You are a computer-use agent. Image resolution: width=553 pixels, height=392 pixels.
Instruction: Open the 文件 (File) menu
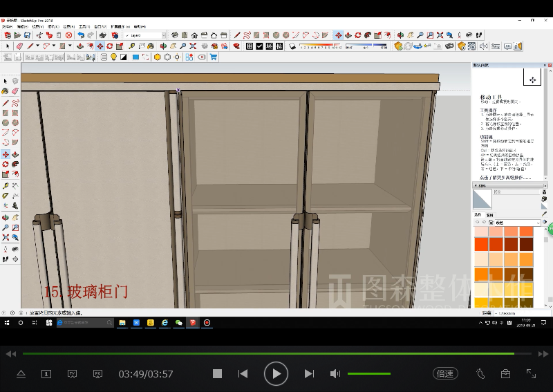point(8,27)
